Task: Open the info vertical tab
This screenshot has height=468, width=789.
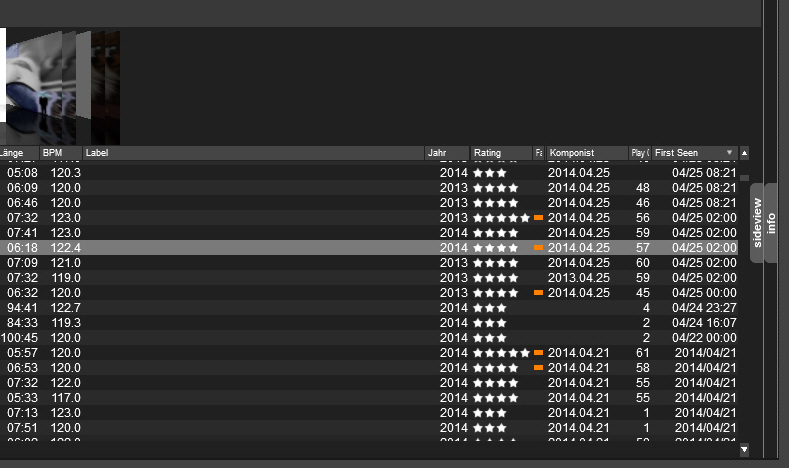Action: [771, 223]
